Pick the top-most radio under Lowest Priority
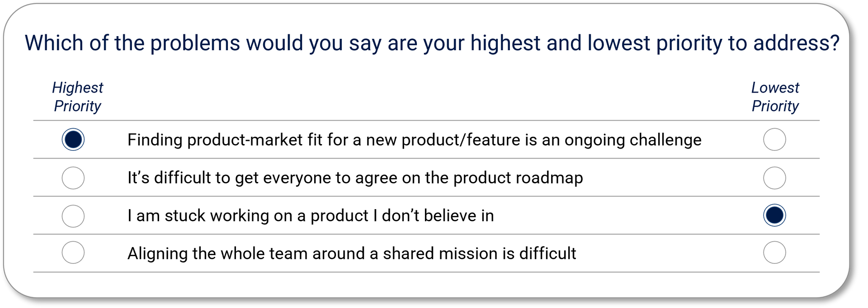The height and width of the screenshot is (308, 868). tap(774, 140)
